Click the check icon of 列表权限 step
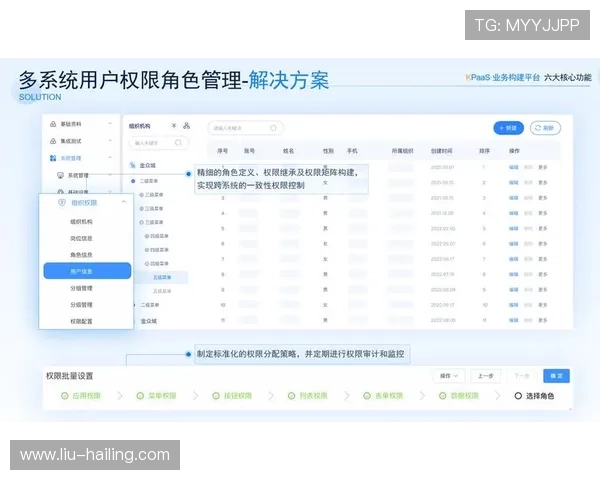The width and height of the screenshot is (600, 480). (292, 396)
